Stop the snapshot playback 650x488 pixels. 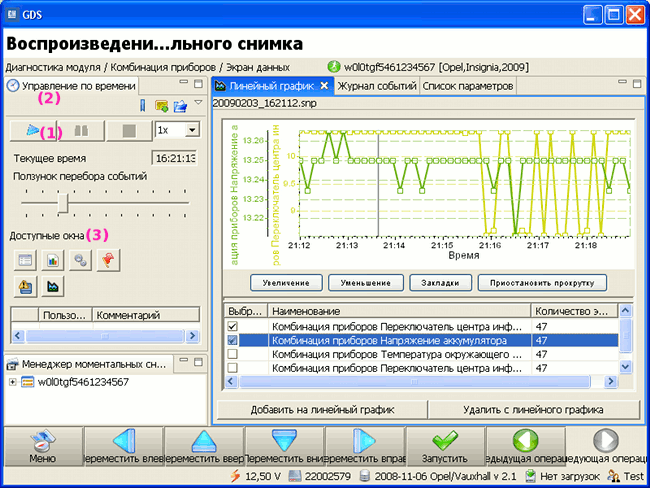click(129, 131)
